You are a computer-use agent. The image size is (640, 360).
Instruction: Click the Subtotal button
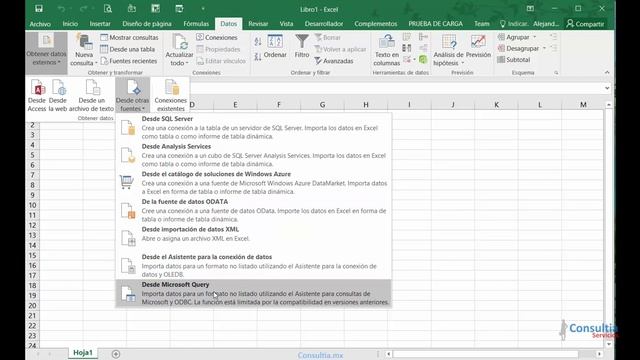point(514,60)
